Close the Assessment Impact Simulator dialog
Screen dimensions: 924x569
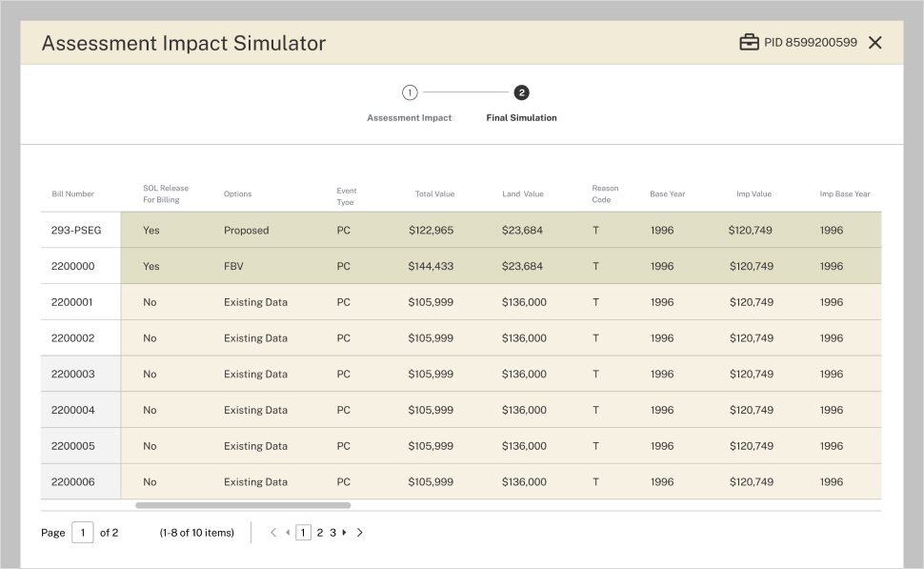coord(875,43)
